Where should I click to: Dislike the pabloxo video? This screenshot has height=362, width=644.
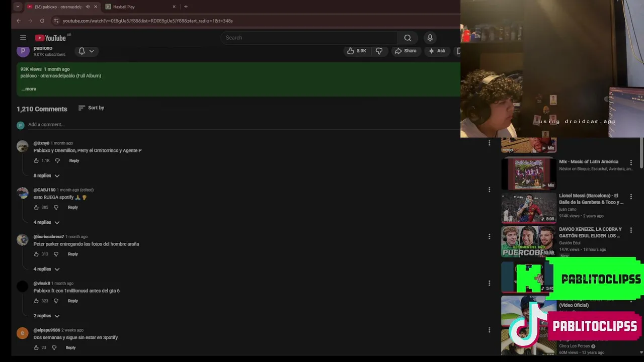(x=379, y=51)
